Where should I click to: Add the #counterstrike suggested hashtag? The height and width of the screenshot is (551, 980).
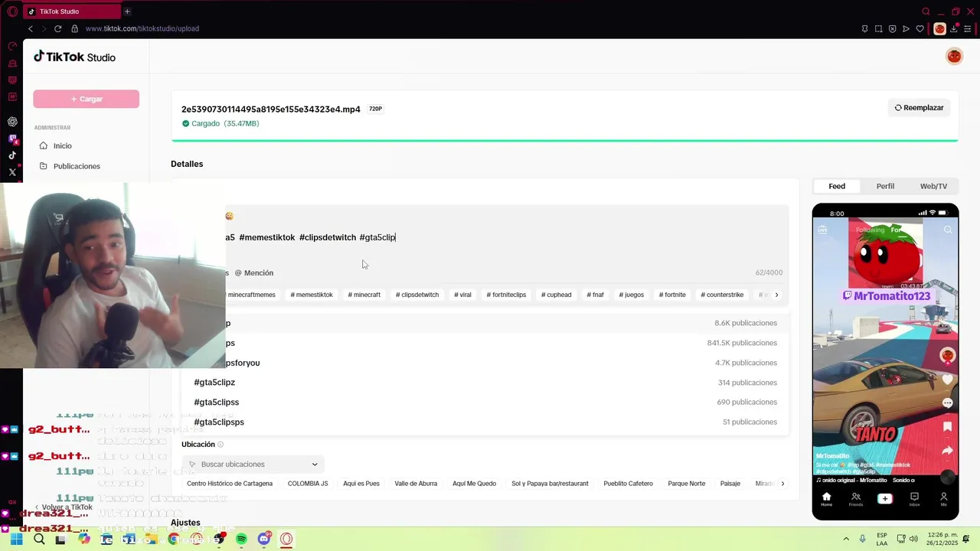722,295
